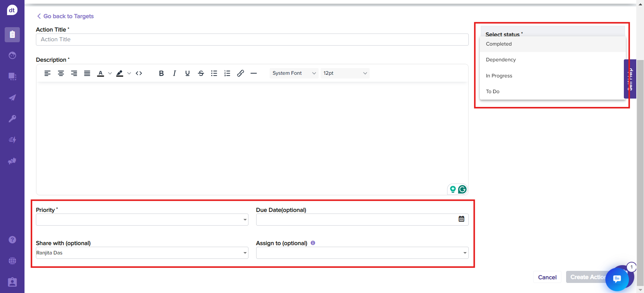The height and width of the screenshot is (293, 644).
Task: Insert a bulleted list
Action: [214, 73]
